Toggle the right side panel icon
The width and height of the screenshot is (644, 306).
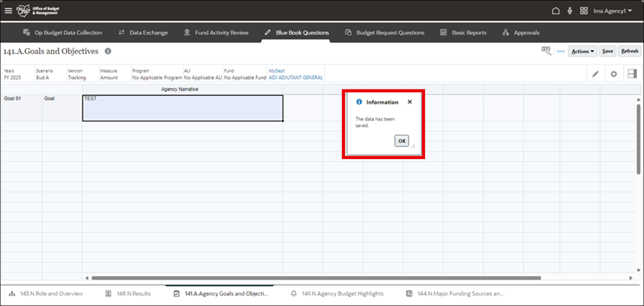point(631,74)
